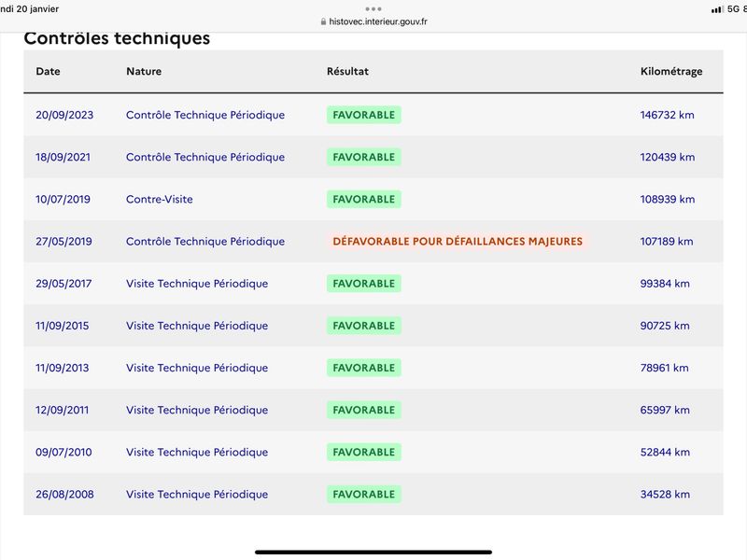Tap the date in the status bar
Screen dimensions: 747x560
[30, 9]
